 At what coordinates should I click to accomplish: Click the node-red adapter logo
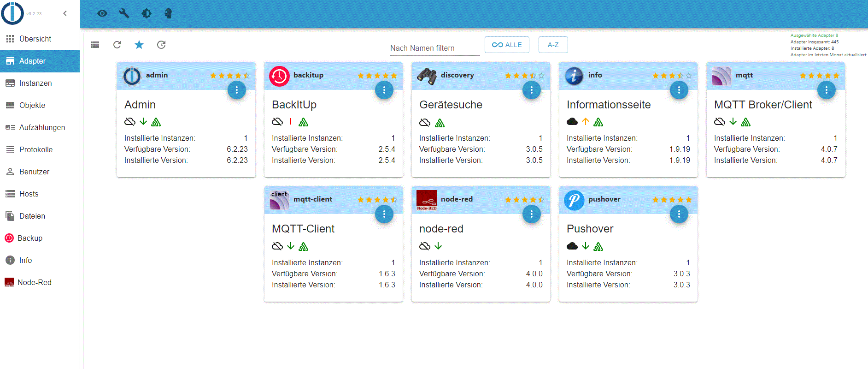click(x=427, y=200)
